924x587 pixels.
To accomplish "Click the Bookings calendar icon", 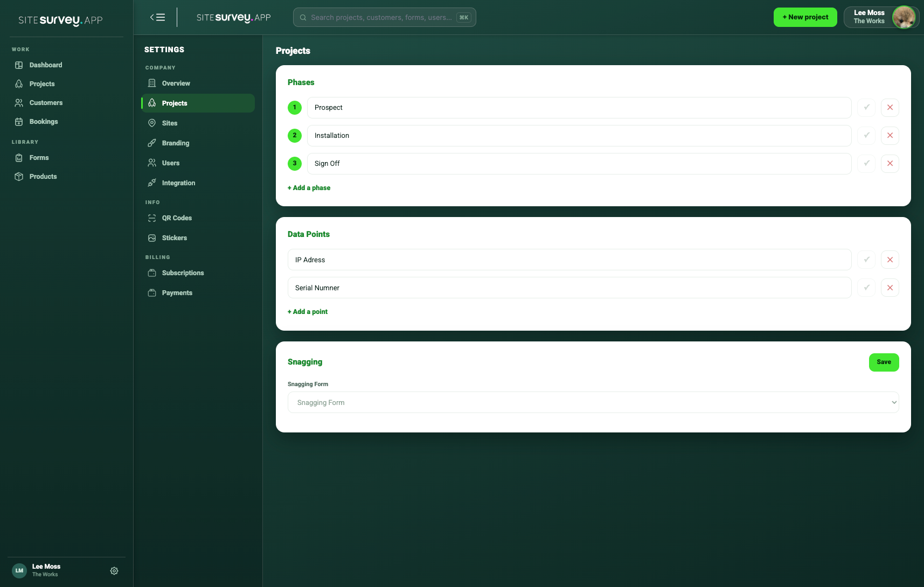I will [x=19, y=122].
